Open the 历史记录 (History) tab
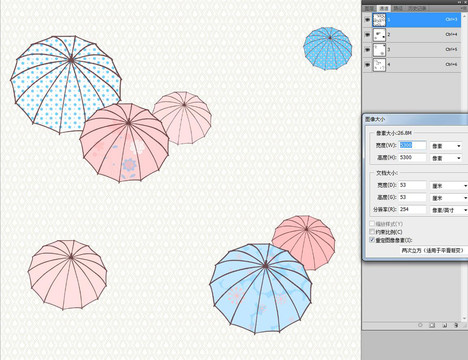468x360 pixels. click(x=417, y=8)
